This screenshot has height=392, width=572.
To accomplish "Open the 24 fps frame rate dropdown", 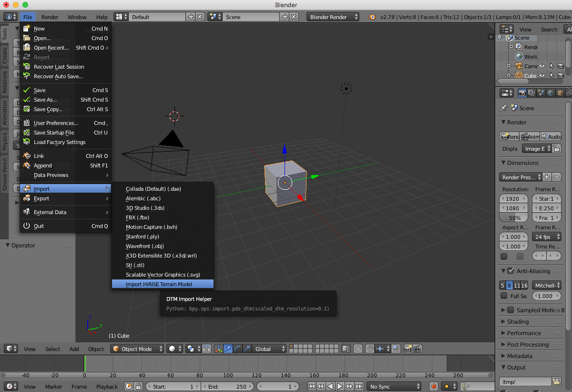I will [x=546, y=237].
